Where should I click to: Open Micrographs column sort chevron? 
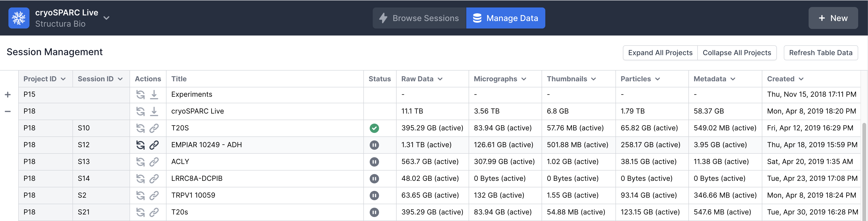click(524, 79)
